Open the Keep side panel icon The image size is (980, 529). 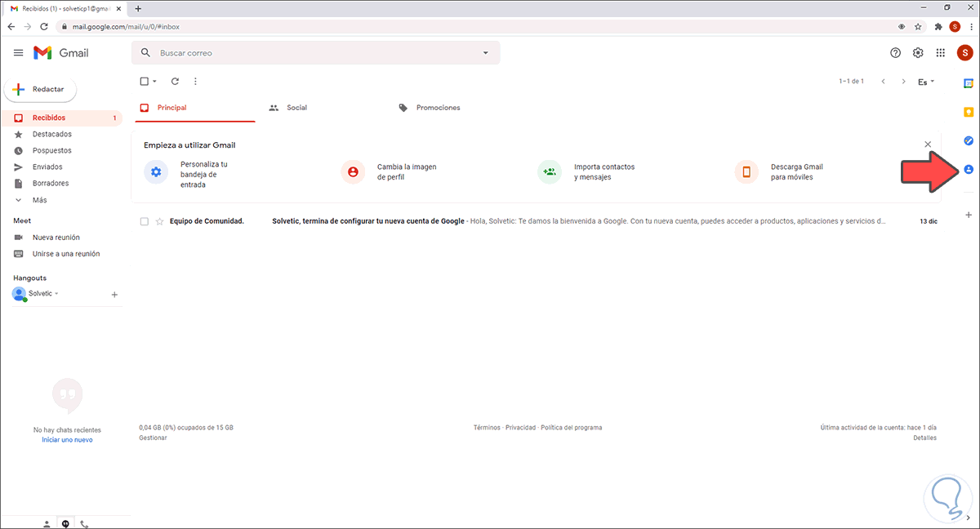(x=969, y=112)
